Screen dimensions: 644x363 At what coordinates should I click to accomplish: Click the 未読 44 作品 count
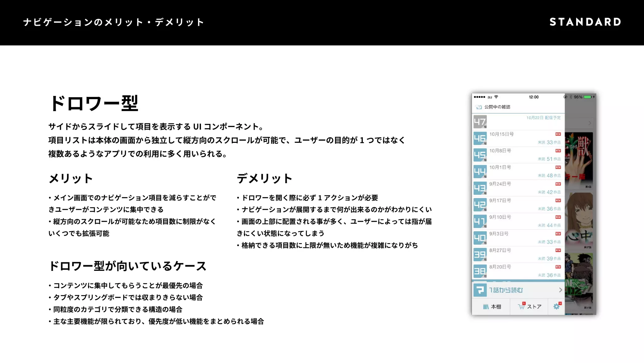[x=549, y=226]
